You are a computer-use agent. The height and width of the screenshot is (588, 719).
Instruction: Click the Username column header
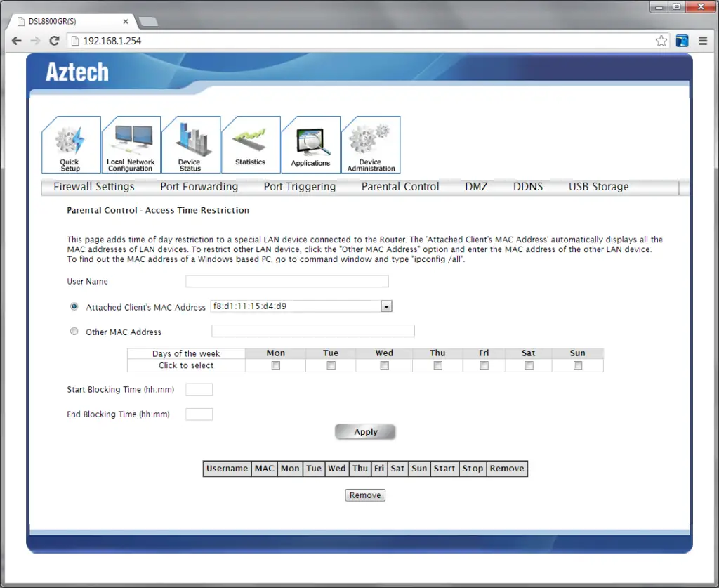(x=227, y=469)
